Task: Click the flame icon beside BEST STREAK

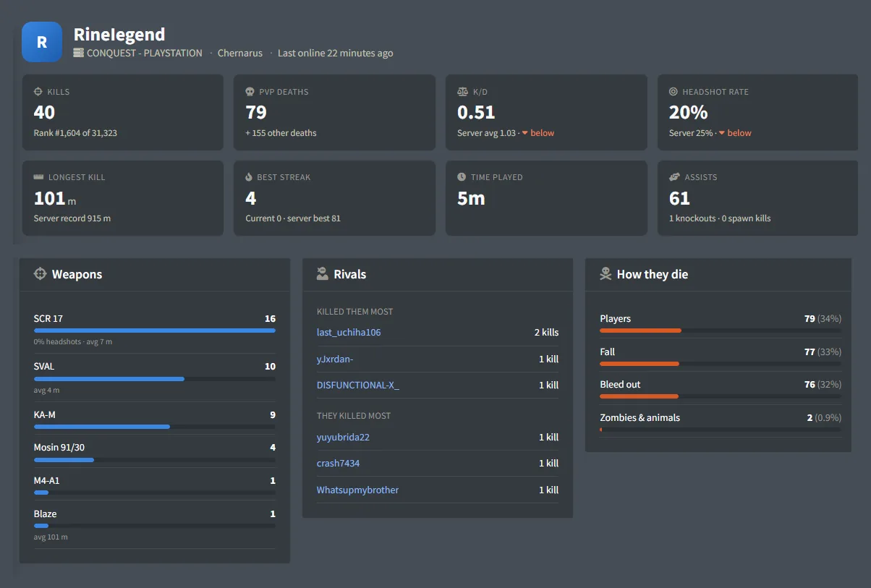Action: point(249,177)
